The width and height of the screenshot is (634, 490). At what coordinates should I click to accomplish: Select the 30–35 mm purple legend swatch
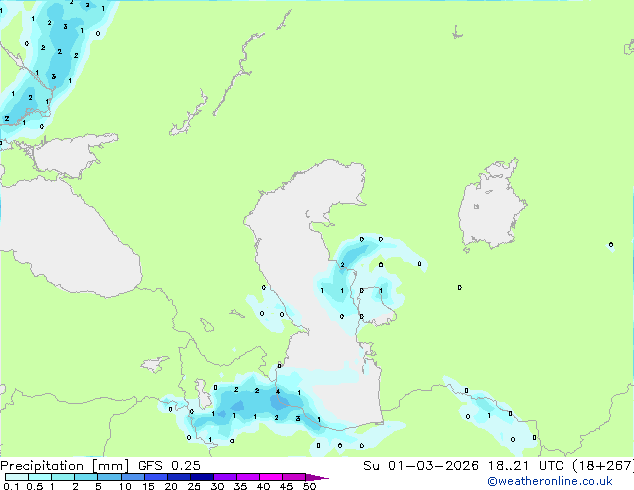(x=224, y=477)
